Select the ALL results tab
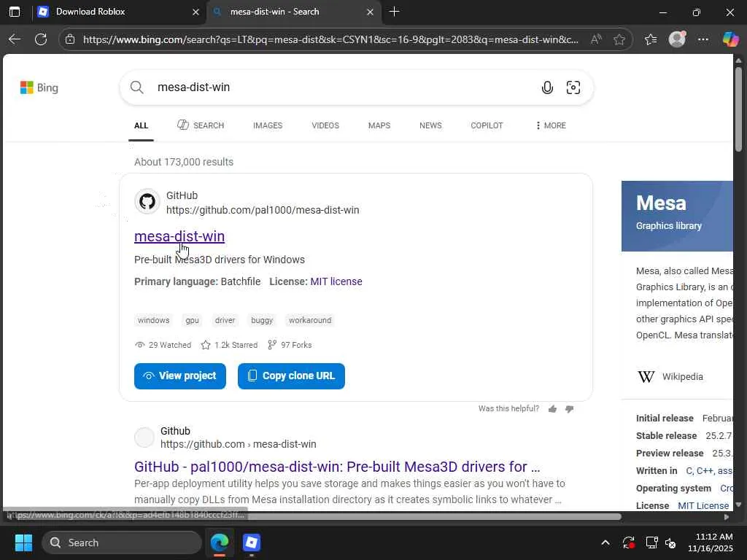 (141, 125)
